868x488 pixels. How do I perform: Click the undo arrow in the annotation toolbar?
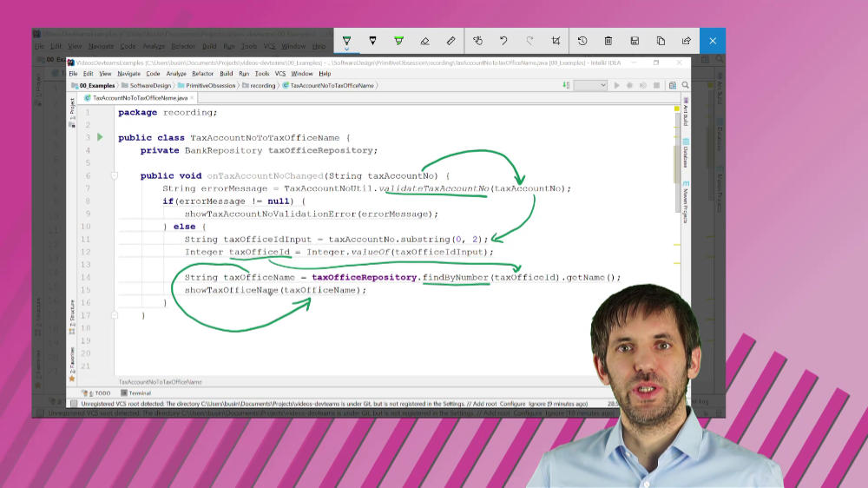(503, 41)
